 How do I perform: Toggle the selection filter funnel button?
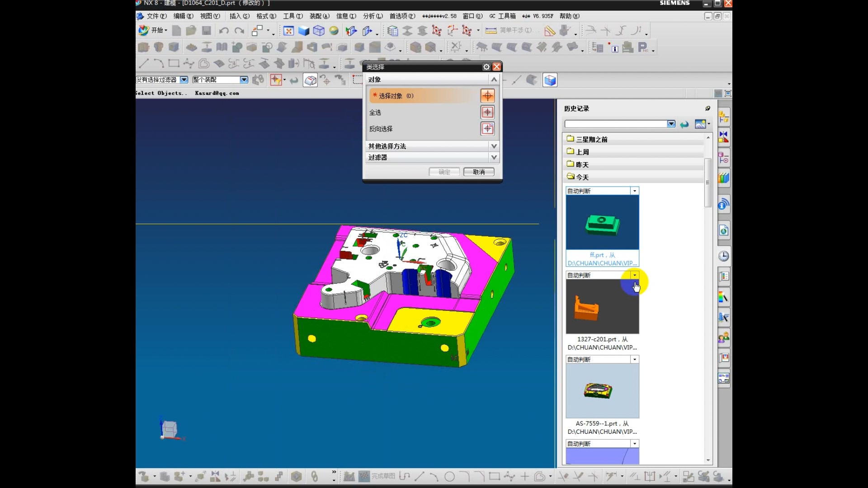[x=276, y=80]
